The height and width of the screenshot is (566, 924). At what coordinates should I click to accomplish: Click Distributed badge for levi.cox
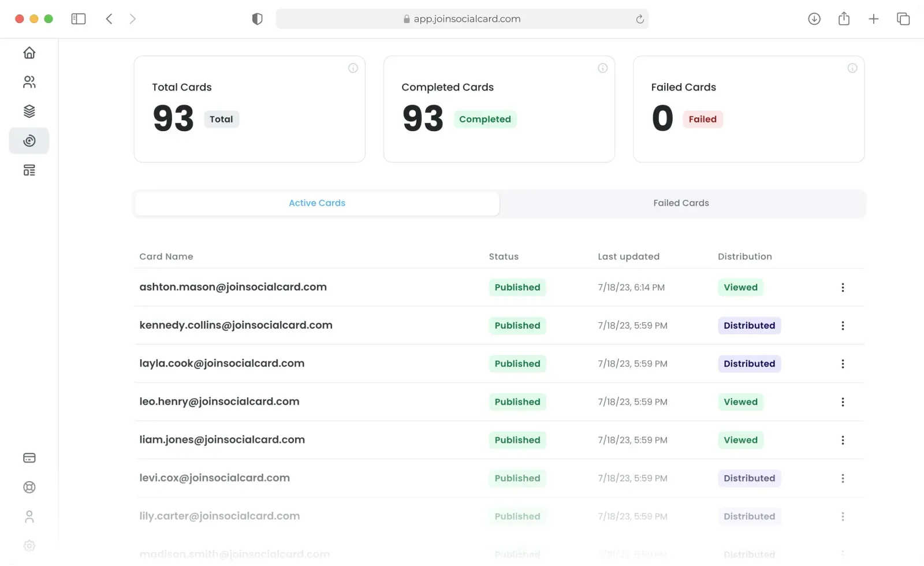click(x=749, y=478)
